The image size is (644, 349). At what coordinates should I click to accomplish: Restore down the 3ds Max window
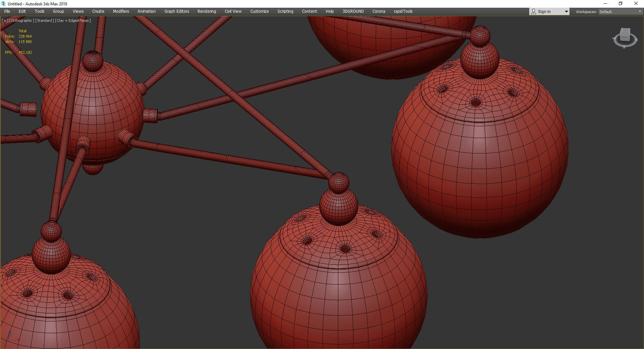pos(621,4)
